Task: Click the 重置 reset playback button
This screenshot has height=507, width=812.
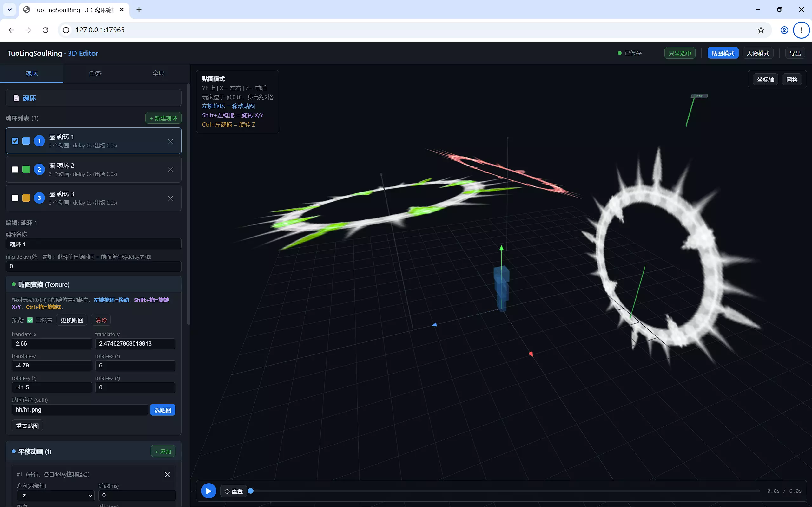Action: [x=234, y=491]
